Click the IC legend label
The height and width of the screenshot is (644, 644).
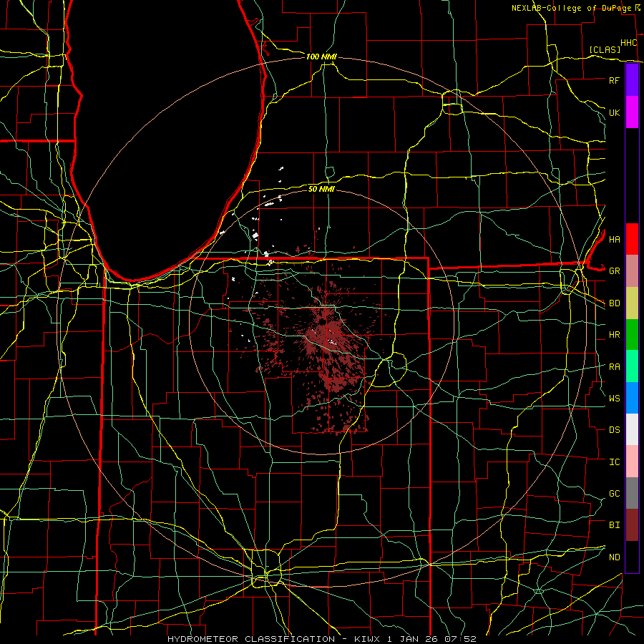(614, 462)
